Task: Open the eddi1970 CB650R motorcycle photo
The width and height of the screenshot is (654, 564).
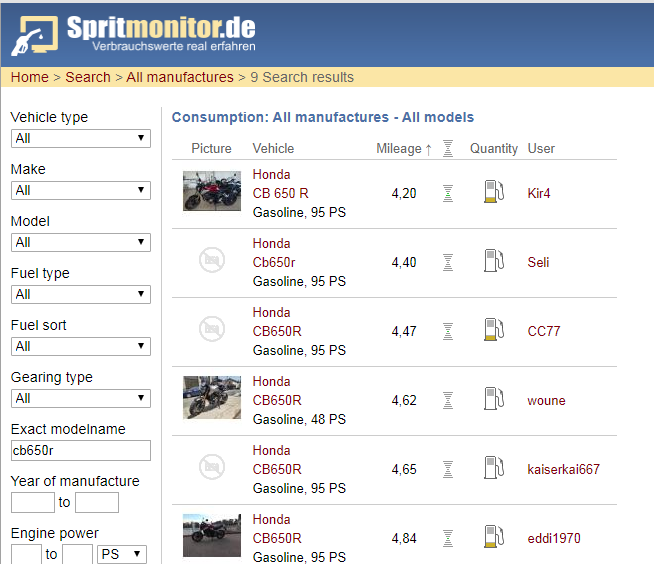Action: [212, 535]
